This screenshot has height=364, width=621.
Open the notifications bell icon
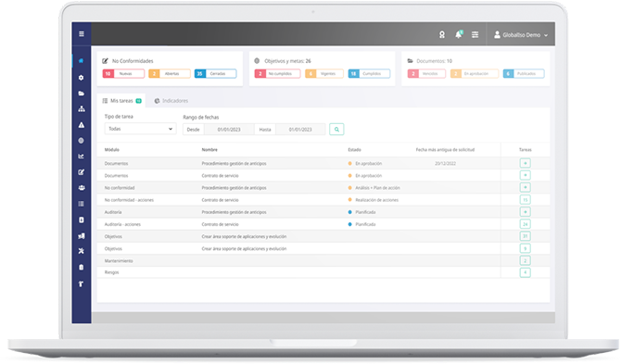pos(459,34)
